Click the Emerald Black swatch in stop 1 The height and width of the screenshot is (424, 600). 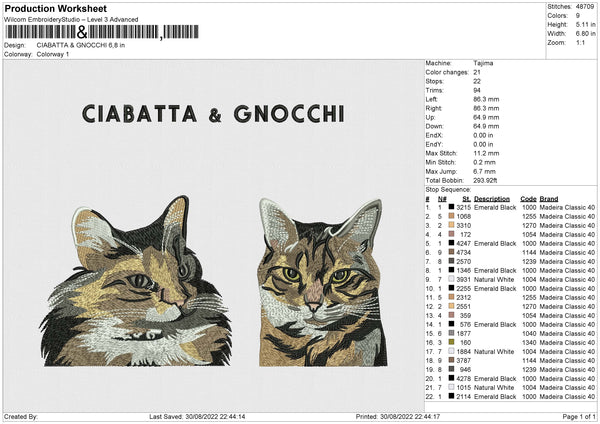click(x=452, y=207)
